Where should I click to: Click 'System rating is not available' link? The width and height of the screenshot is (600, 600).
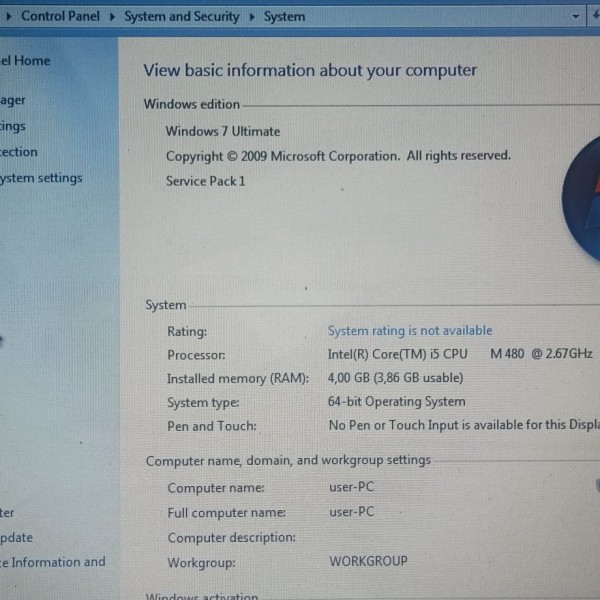(x=410, y=330)
